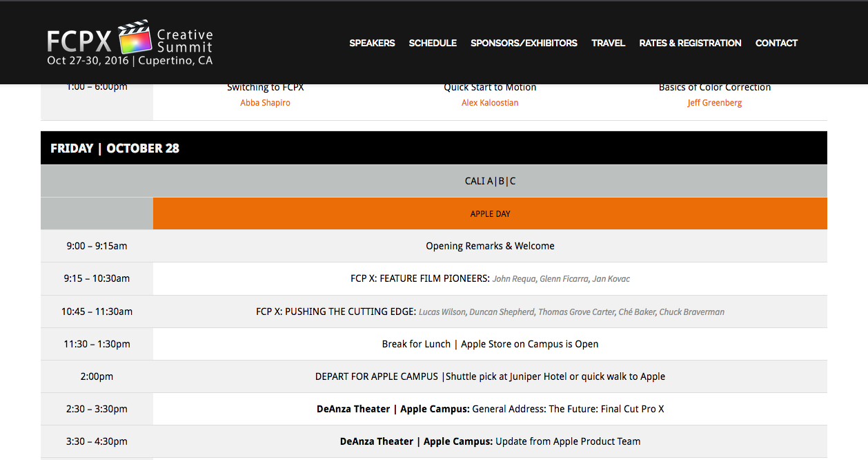
Task: Open speaker link Alex Kaloostian
Action: coord(490,103)
